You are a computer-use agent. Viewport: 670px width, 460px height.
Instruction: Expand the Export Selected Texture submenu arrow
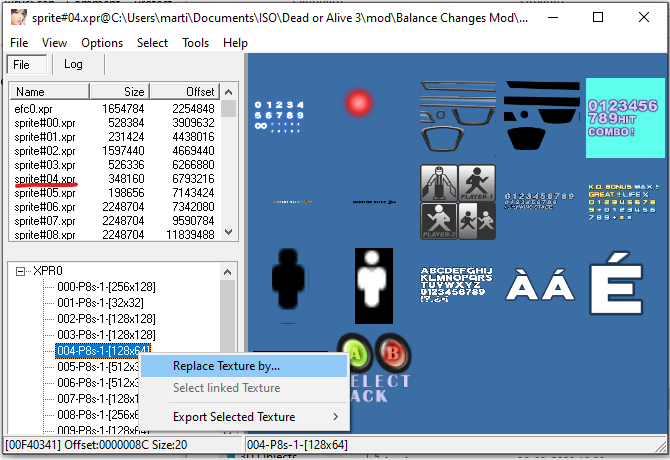[335, 417]
